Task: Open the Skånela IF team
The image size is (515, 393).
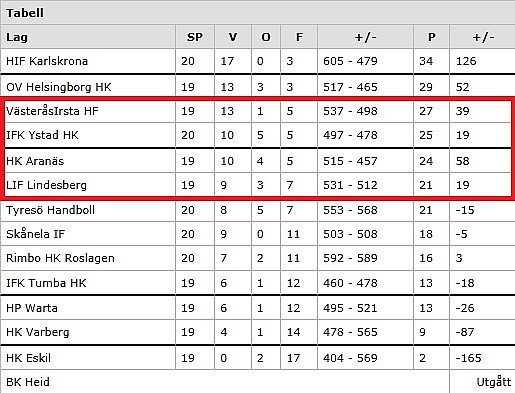Action: 35,234
